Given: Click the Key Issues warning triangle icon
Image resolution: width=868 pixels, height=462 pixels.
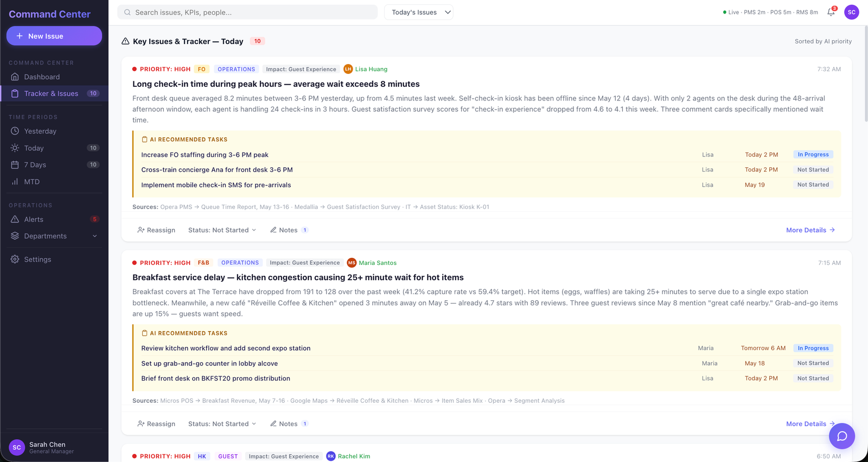Looking at the screenshot, I should coord(125,41).
